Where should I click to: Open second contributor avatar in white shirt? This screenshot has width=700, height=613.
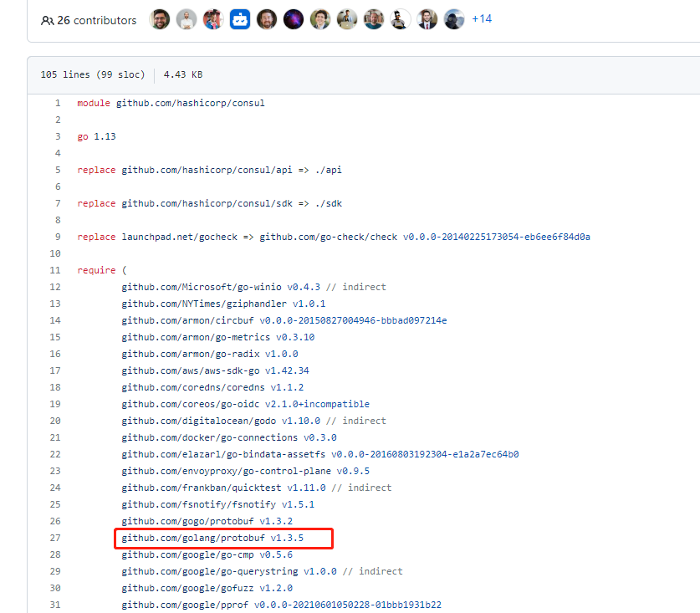[186, 19]
